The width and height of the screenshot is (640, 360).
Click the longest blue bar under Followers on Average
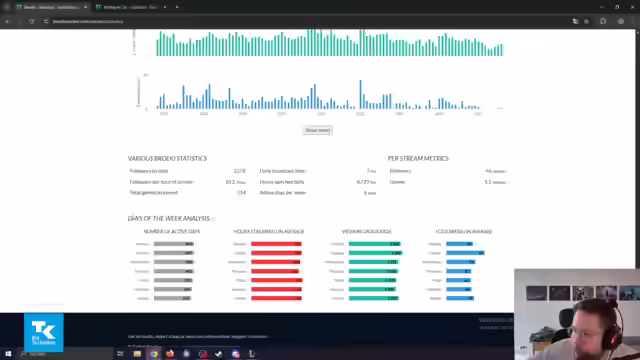(x=465, y=253)
